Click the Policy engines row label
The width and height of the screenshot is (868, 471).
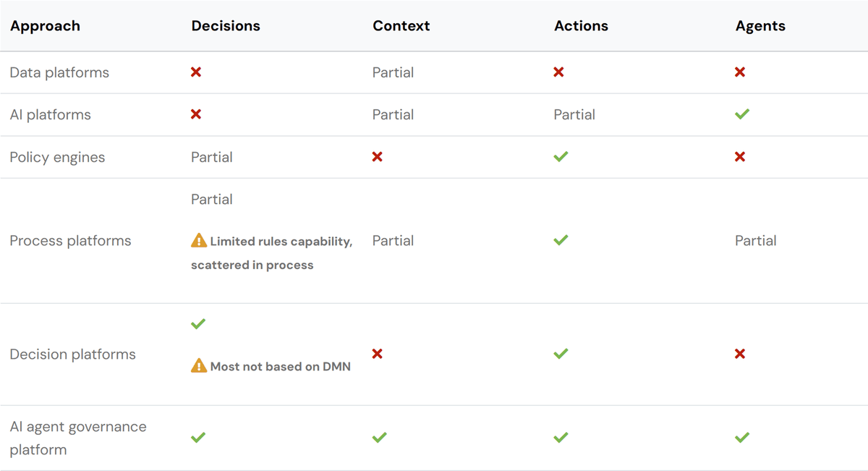57,157
